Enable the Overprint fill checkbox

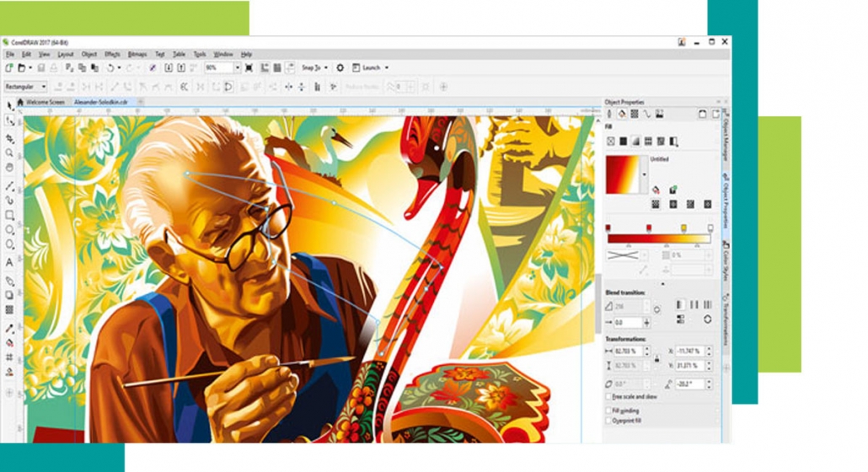[608, 421]
